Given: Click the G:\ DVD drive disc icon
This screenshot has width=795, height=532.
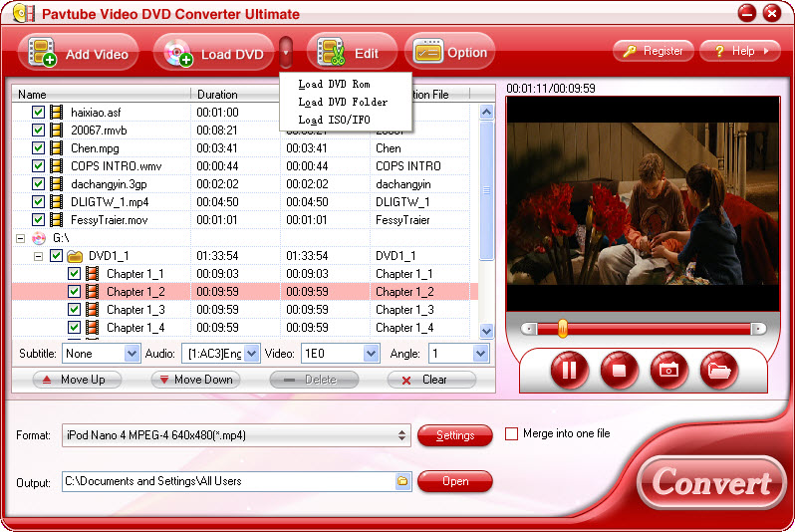Looking at the screenshot, I should (x=39, y=238).
